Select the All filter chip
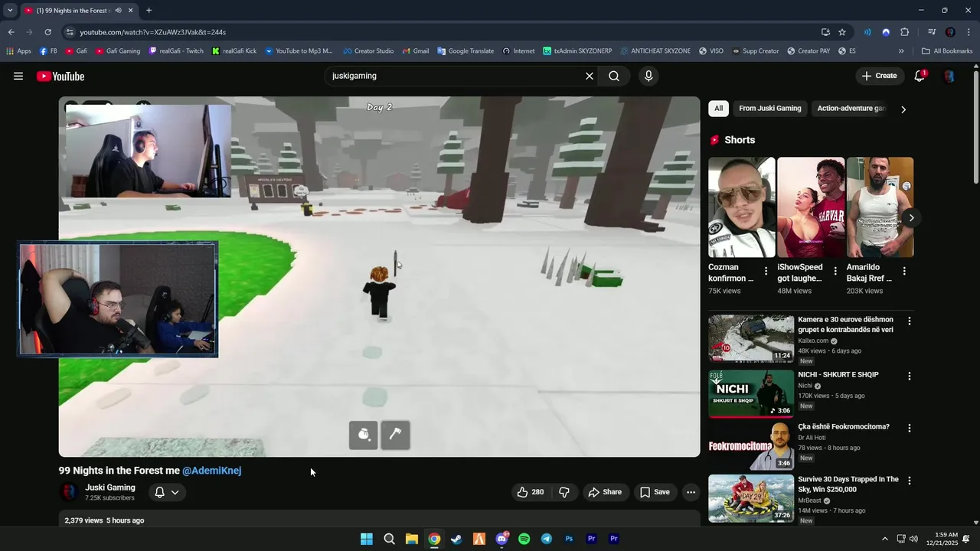The width and height of the screenshot is (980, 551). coord(718,109)
